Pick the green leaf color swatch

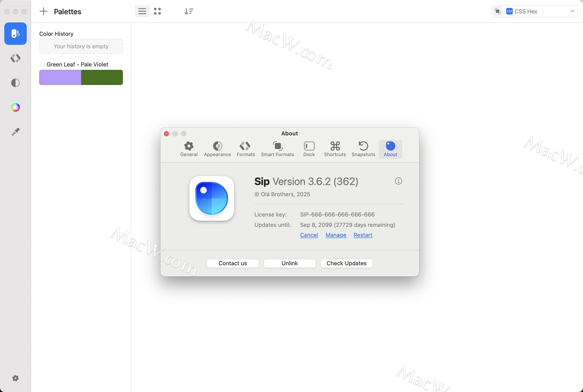click(x=102, y=77)
